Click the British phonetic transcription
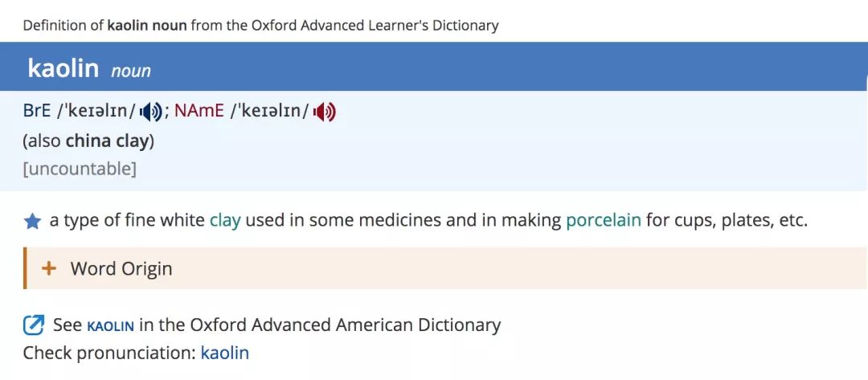Image resolution: width=868 pixels, height=380 pixels. (96, 112)
